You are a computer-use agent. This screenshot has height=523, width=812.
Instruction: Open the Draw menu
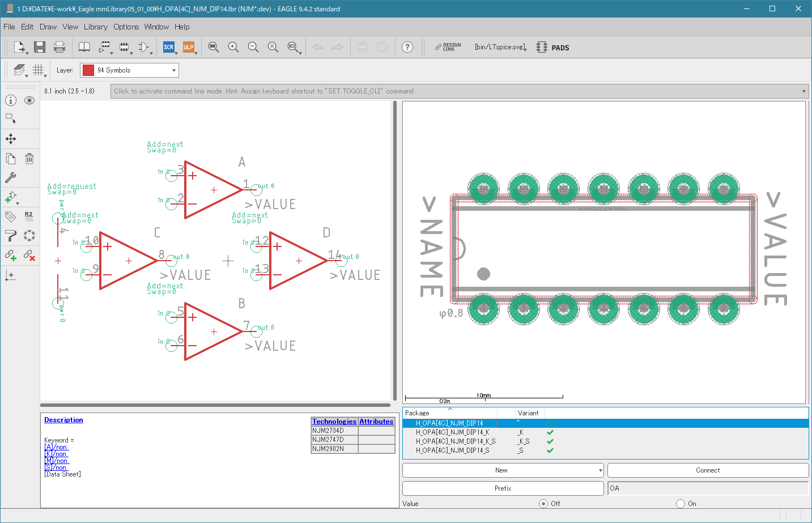tap(48, 27)
